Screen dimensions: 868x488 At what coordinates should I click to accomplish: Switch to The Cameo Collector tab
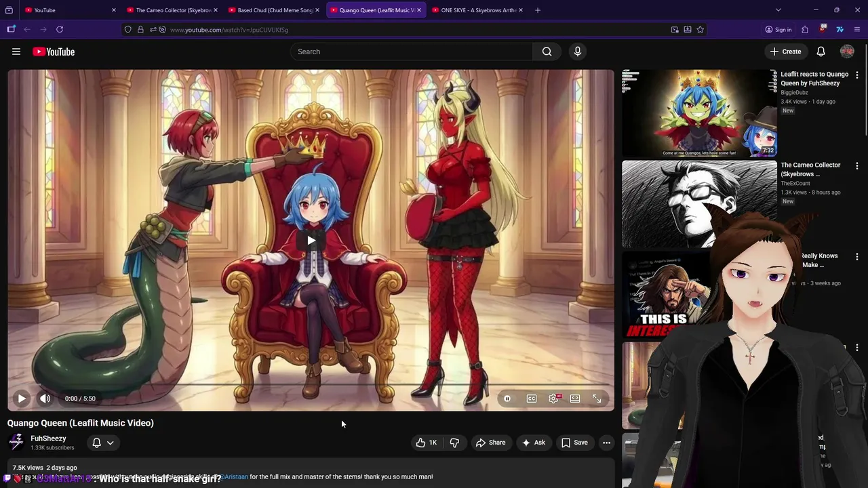[173, 10]
